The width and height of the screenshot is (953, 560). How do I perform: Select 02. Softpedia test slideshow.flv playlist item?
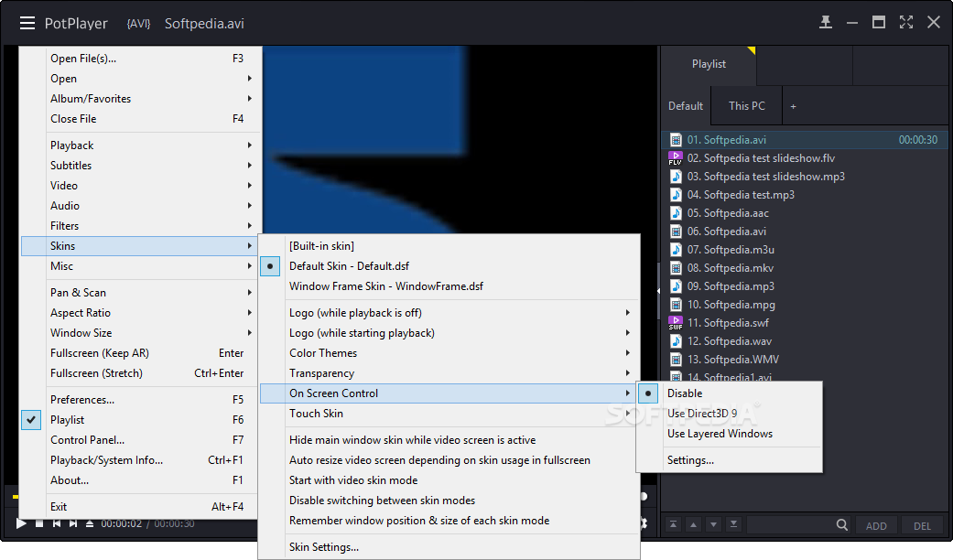coord(804,158)
